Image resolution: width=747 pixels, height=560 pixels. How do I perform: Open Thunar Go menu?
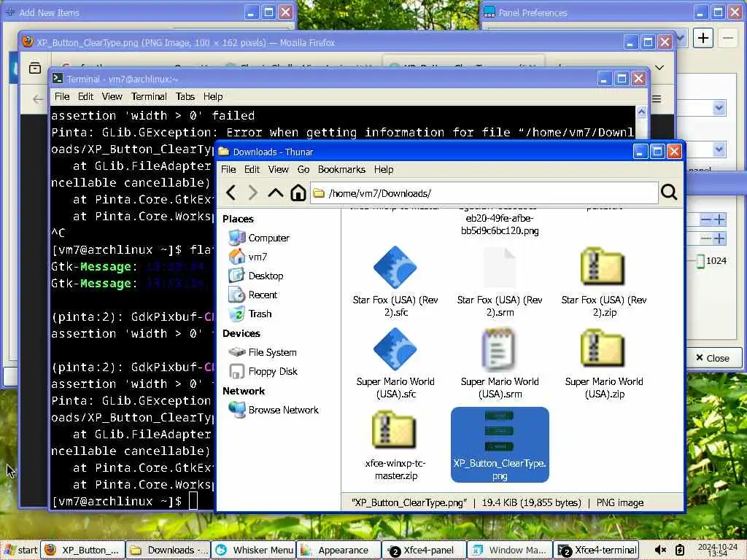tap(303, 169)
